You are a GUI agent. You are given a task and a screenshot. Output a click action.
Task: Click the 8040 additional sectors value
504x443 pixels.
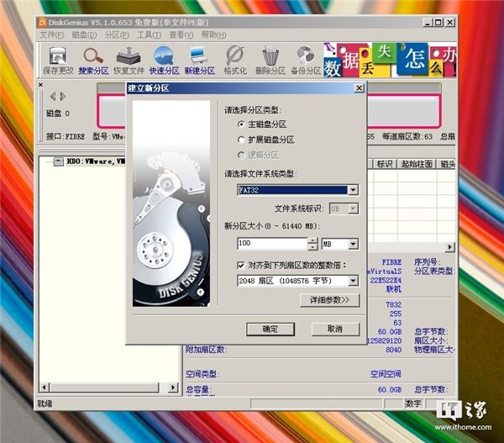point(393,350)
